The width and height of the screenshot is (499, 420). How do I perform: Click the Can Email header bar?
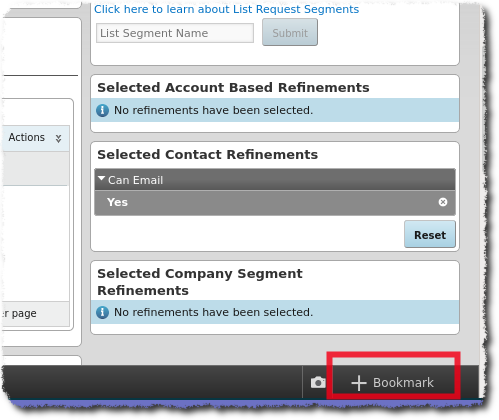[x=275, y=180]
